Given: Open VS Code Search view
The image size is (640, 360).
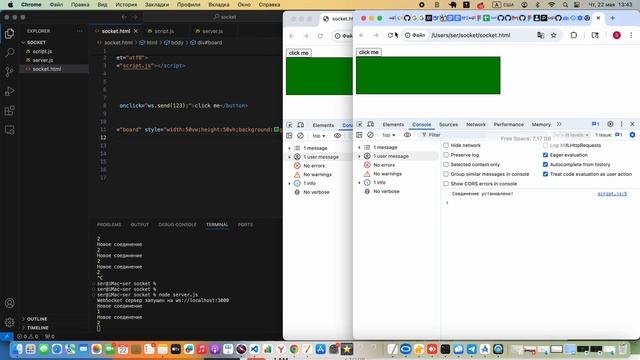Looking at the screenshot, I should (9, 53).
